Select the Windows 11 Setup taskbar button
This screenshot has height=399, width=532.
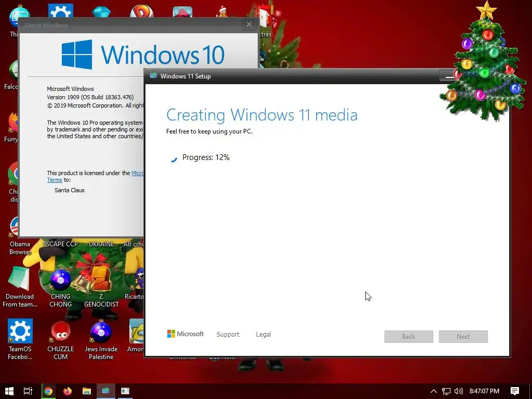coord(106,391)
